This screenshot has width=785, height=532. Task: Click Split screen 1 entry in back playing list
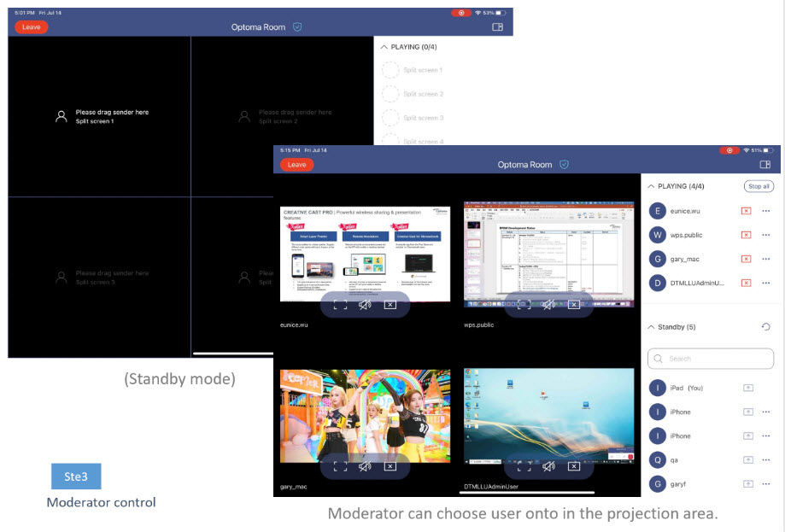click(x=413, y=70)
